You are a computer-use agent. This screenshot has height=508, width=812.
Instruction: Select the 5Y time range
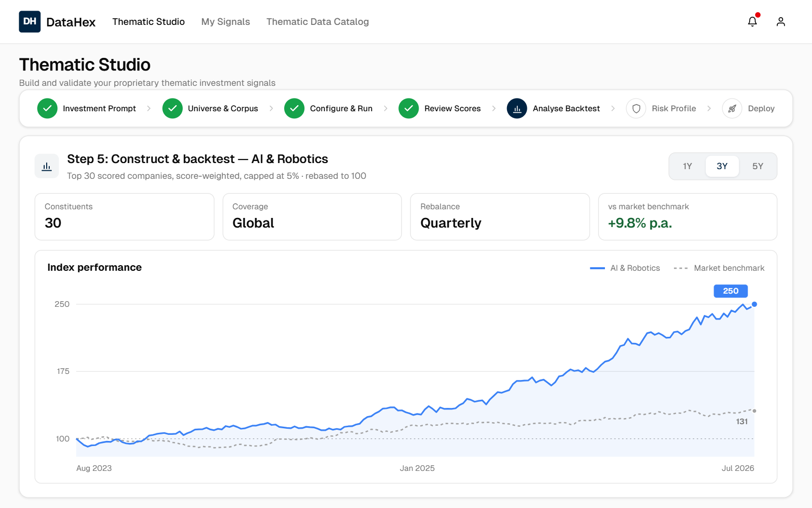click(758, 166)
